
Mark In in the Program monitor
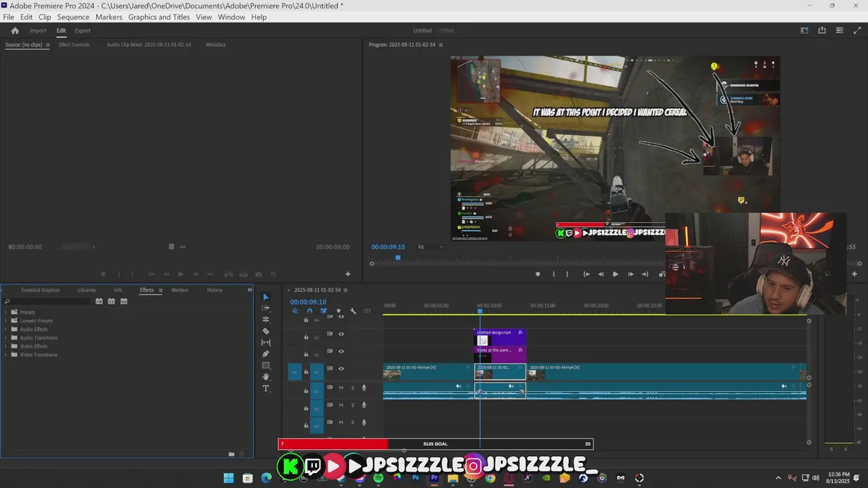click(554, 274)
